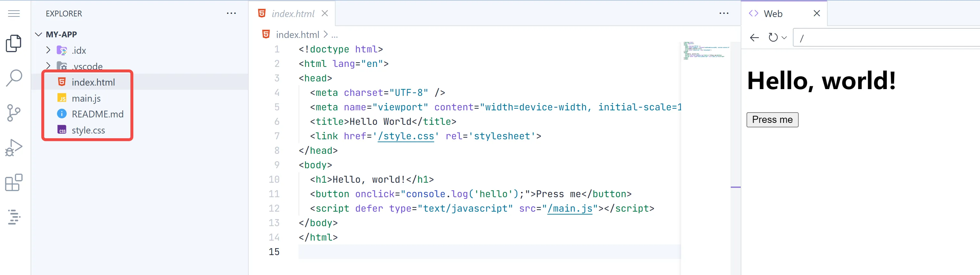Click index.html in the breadcrumb

(298, 34)
